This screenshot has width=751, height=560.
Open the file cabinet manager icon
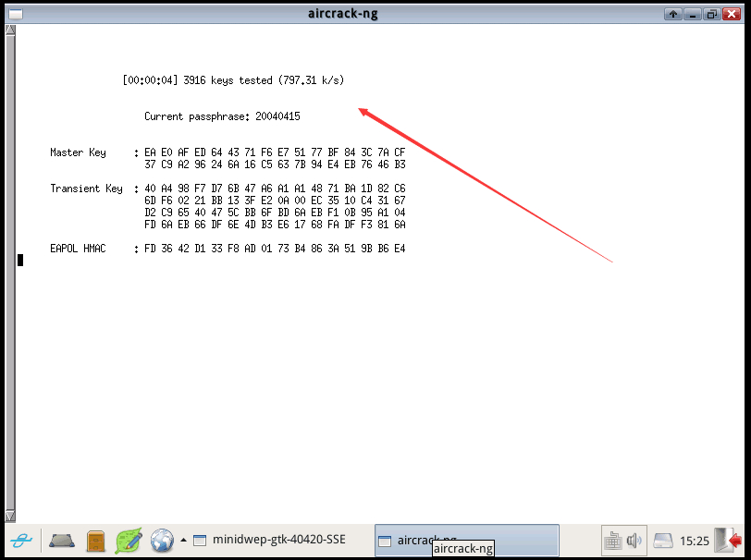tap(96, 541)
